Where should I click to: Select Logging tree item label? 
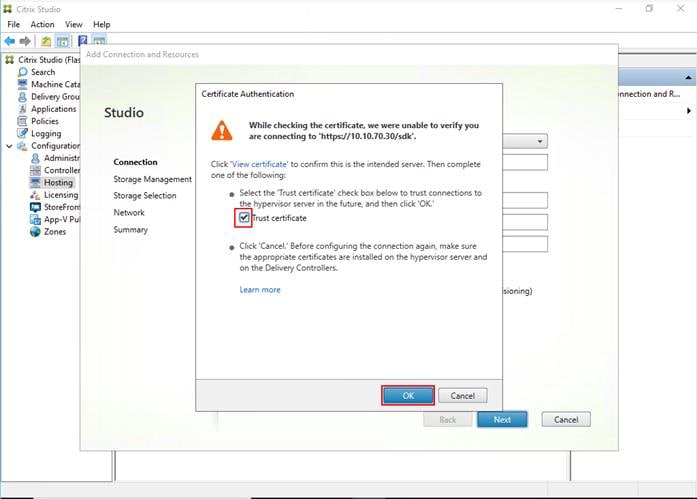tap(46, 133)
